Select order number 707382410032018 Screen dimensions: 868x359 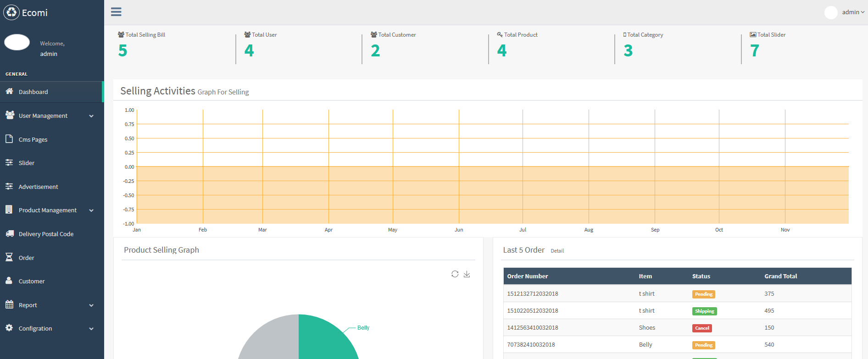coord(531,345)
